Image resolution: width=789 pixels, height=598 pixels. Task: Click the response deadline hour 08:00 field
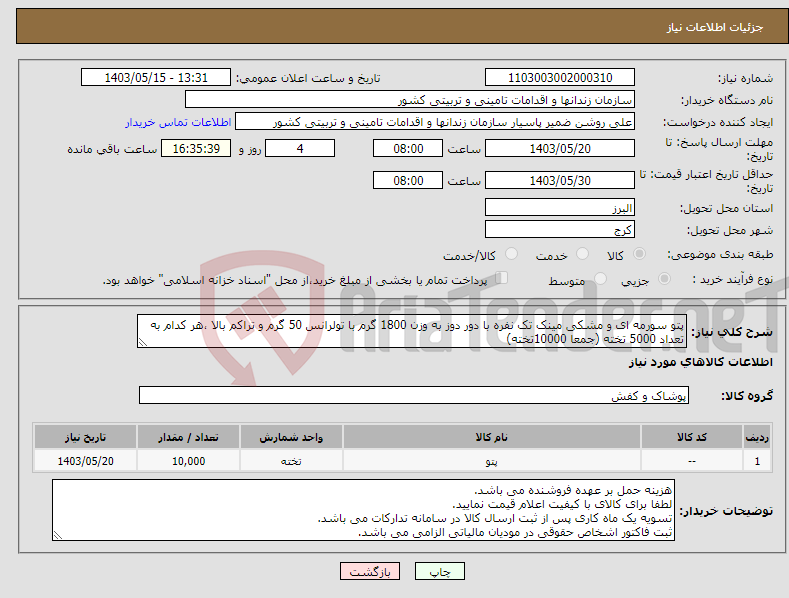point(408,148)
